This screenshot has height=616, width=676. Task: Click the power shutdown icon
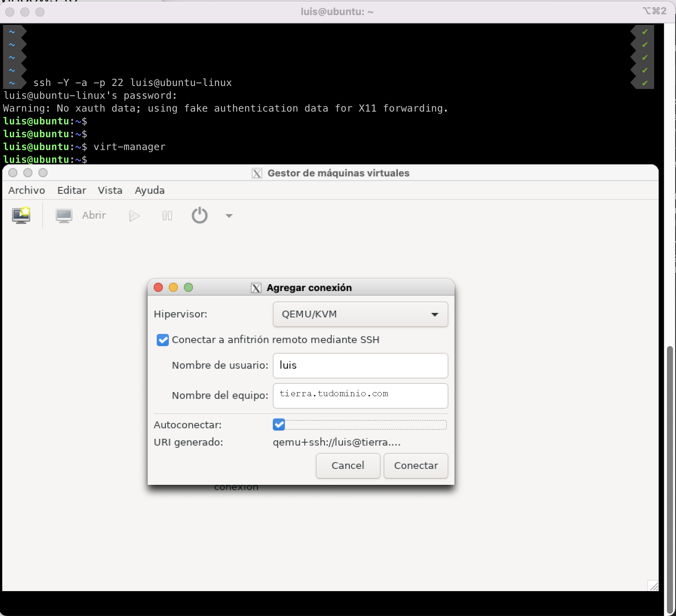coord(200,216)
